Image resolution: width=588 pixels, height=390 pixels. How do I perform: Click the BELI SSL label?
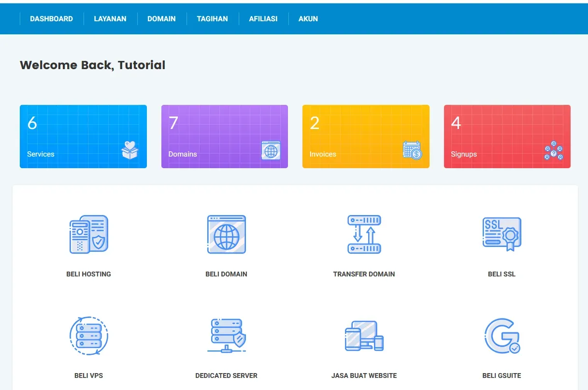[502, 274]
